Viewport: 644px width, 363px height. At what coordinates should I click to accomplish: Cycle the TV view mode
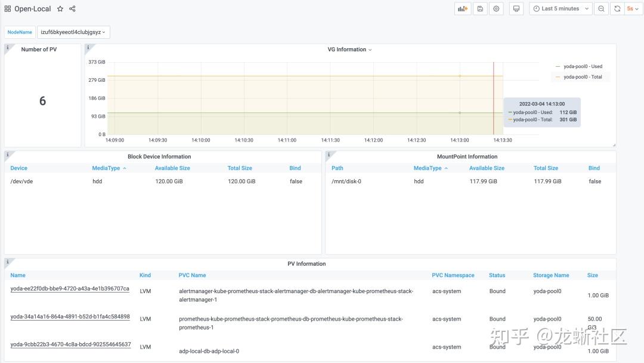[x=516, y=8]
